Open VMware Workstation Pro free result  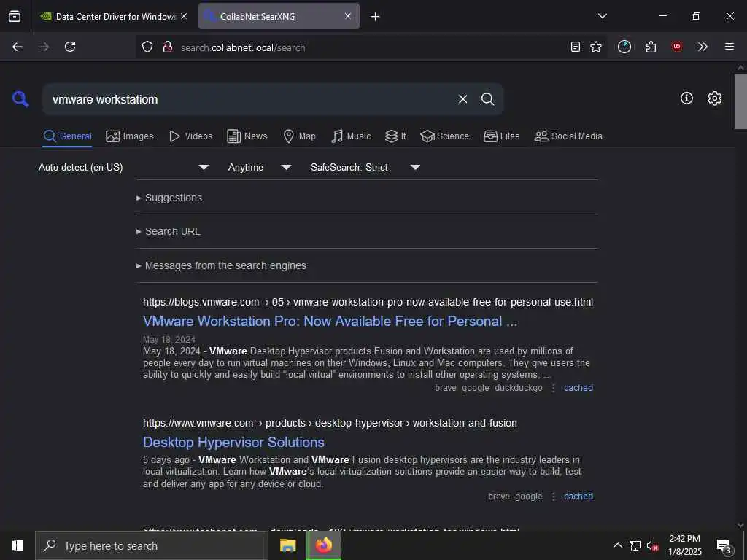[x=330, y=322]
